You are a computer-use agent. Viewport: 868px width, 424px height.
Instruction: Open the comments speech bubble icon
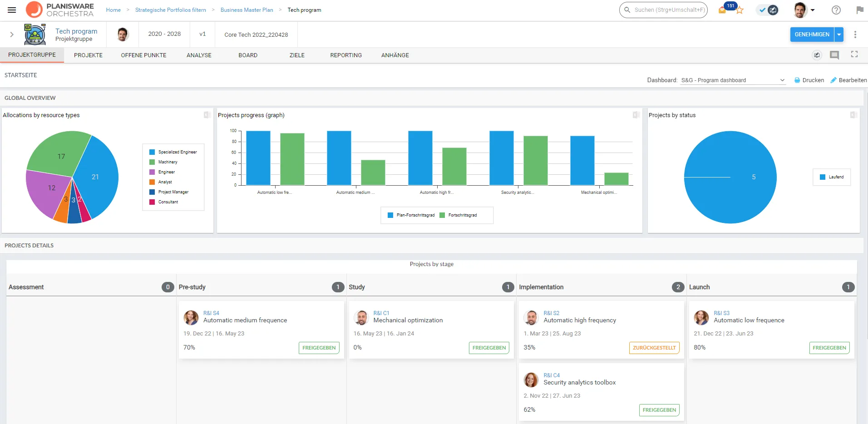click(834, 55)
